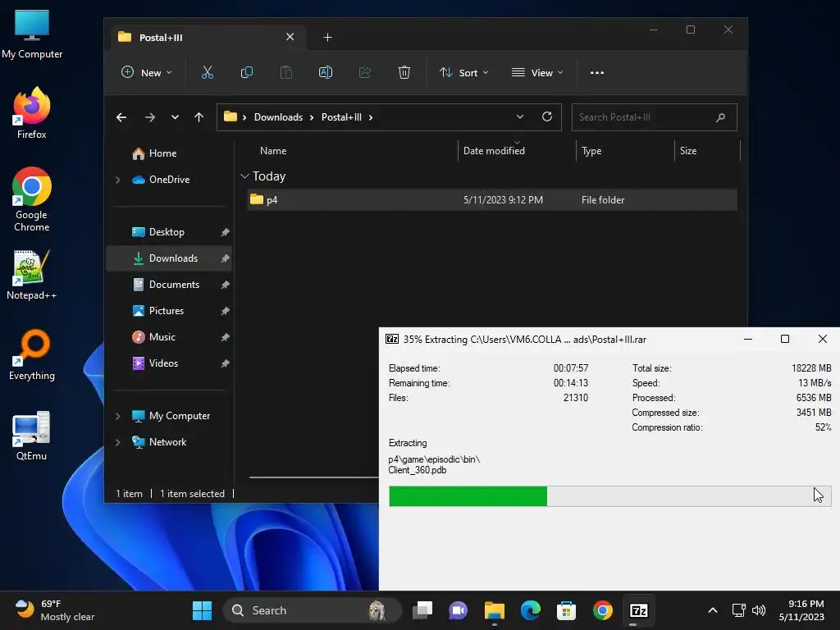Sort by the Type column header

pos(591,151)
